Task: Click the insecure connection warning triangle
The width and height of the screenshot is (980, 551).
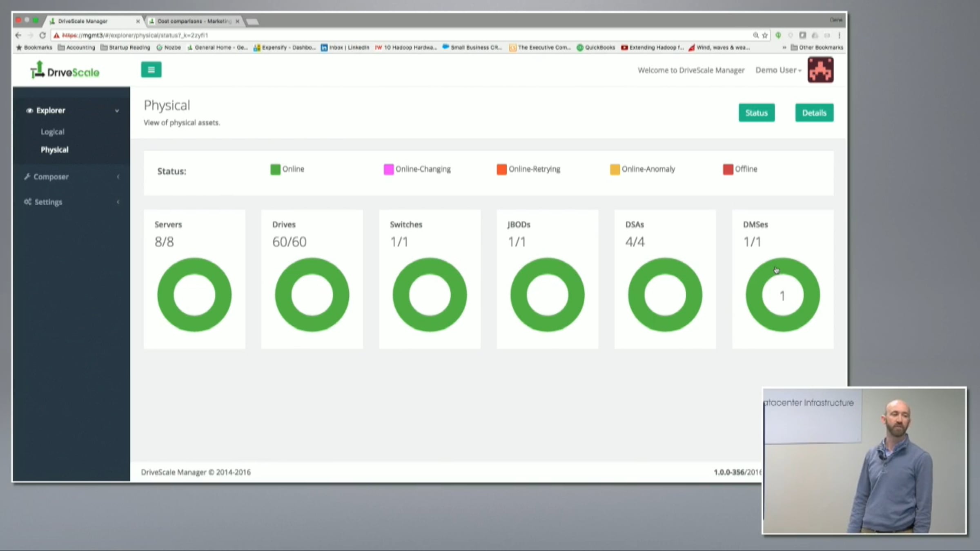Action: click(x=56, y=36)
